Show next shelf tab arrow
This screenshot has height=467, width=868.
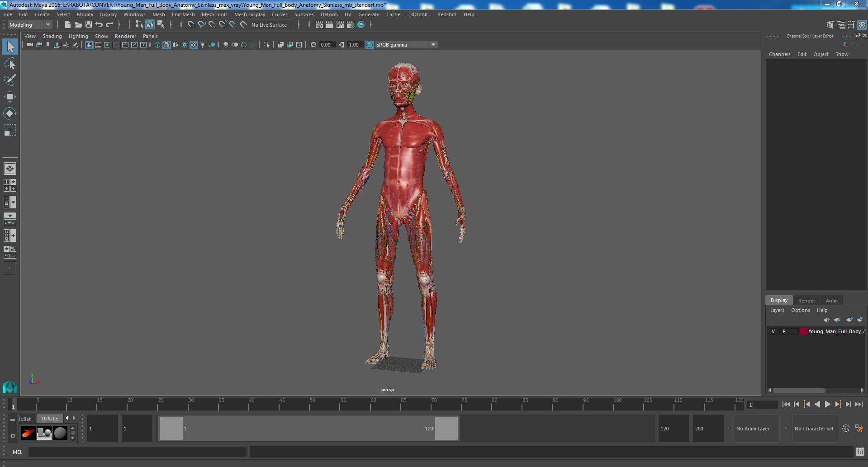pyautogui.click(x=74, y=418)
